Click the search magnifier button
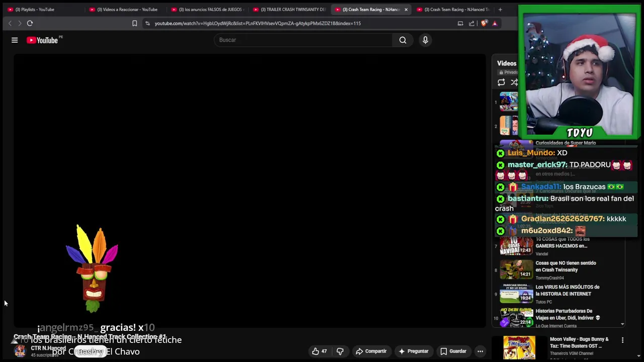This screenshot has height=362, width=644. (403, 40)
